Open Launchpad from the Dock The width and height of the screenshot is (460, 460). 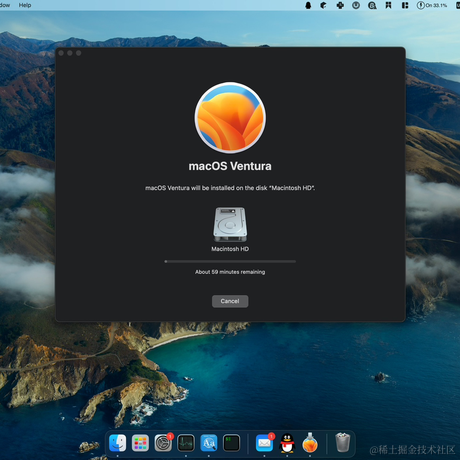click(140, 443)
